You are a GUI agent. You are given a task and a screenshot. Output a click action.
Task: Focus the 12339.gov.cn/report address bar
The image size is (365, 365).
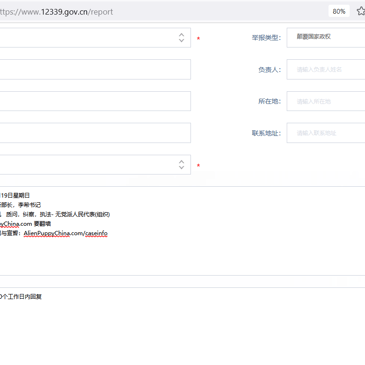click(x=56, y=12)
